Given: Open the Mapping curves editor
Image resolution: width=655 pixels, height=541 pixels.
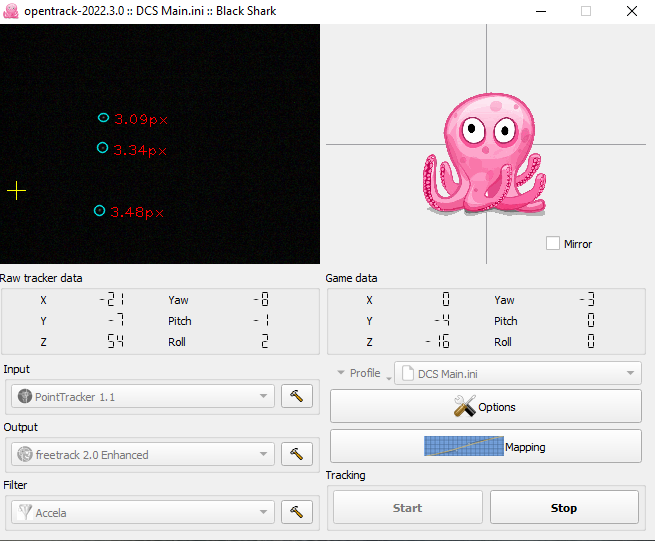Looking at the screenshot, I should click(485, 447).
